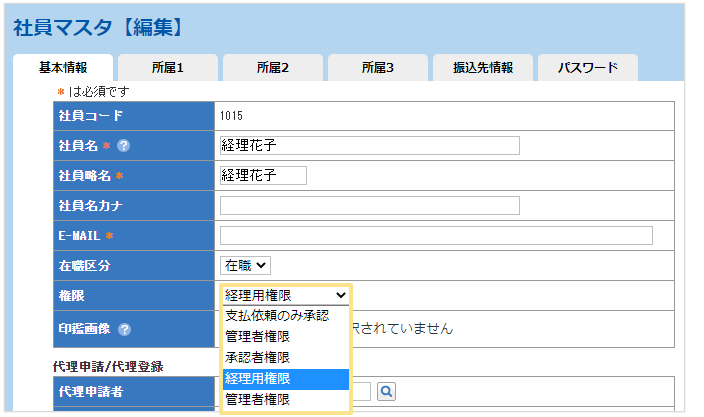Click the E-MAIL input field
This screenshot has width=704, height=417.
[x=435, y=236]
